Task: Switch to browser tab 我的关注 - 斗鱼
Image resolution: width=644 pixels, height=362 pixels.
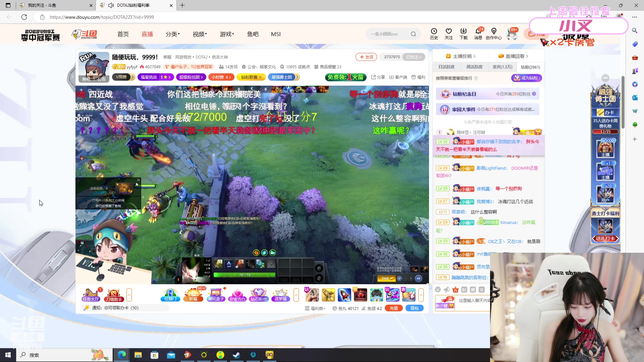Action: pos(56,5)
